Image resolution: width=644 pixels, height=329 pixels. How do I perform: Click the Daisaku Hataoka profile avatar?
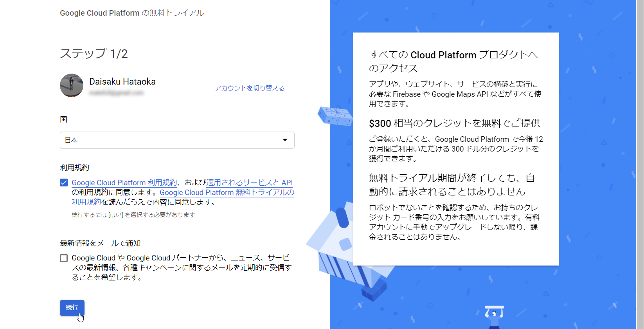72,85
